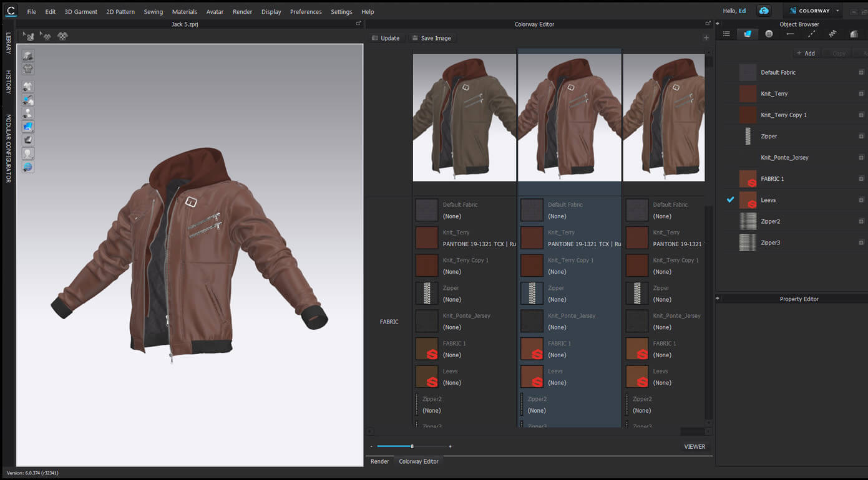Click the blue fabric surface icon in the viewport sidebar
This screenshot has height=480, width=868.
(x=28, y=127)
